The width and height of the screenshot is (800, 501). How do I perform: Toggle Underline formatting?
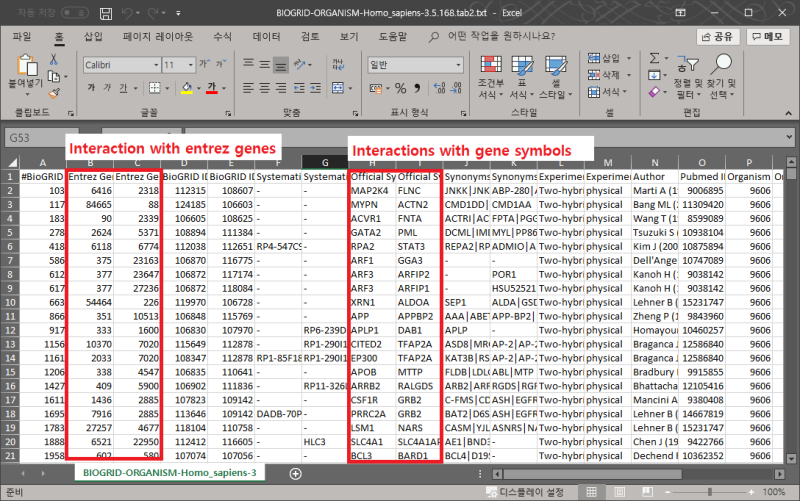[123, 88]
